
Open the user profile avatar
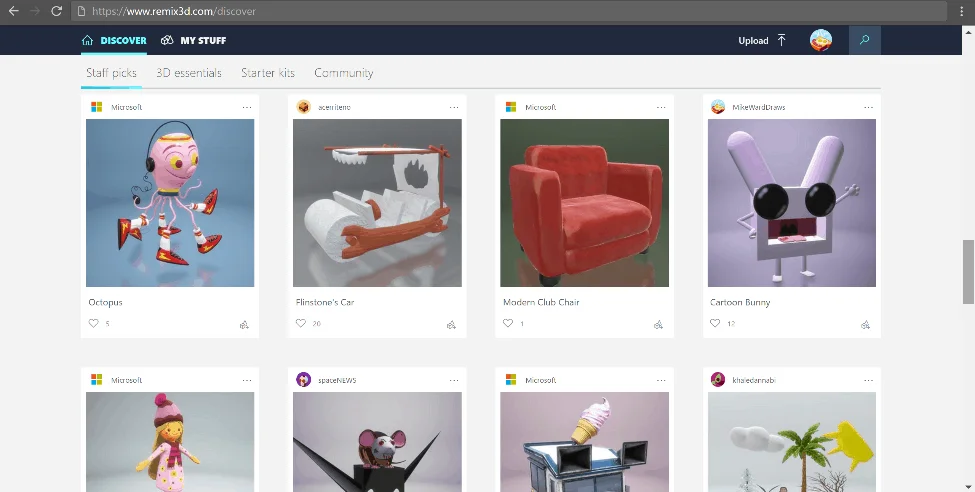[821, 40]
